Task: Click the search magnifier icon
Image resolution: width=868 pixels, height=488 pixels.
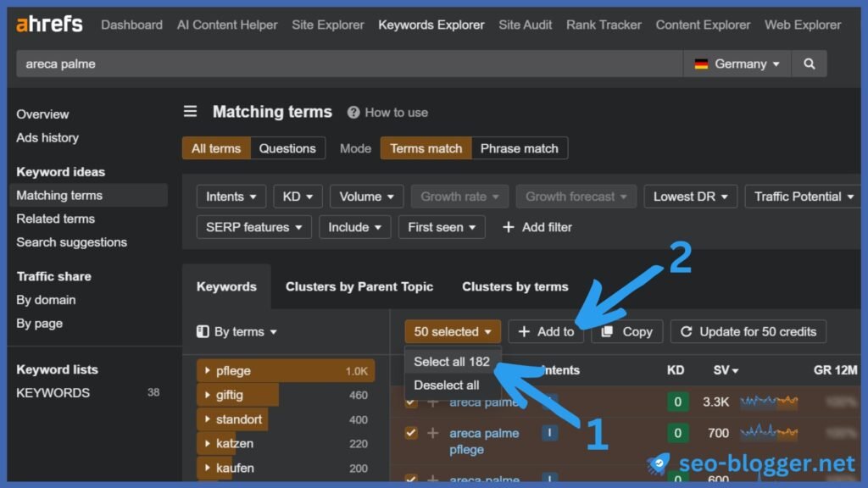Action: pos(809,64)
